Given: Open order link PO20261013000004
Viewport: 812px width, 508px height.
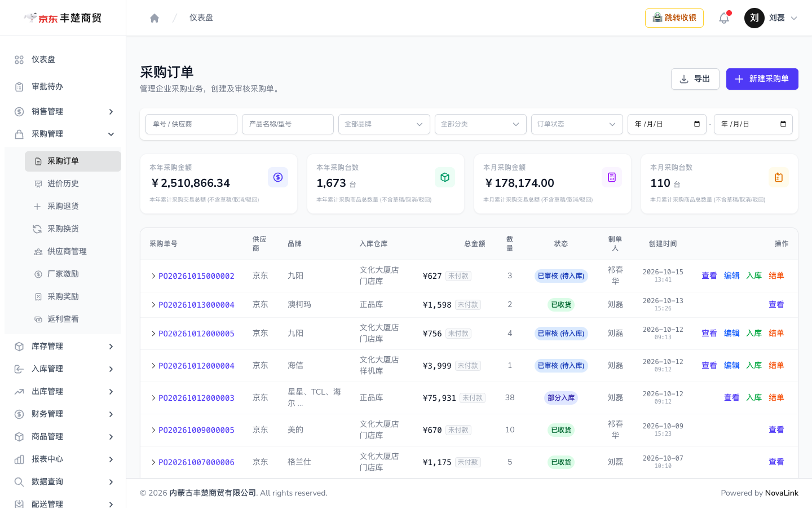Looking at the screenshot, I should click(196, 305).
